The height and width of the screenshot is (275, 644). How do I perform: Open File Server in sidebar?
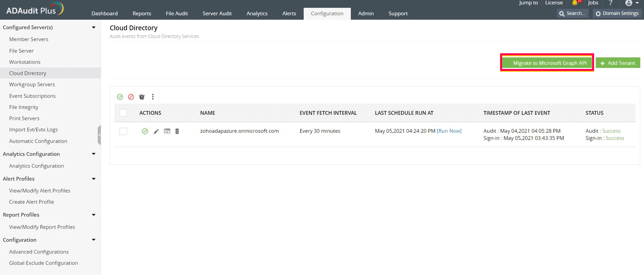point(21,51)
